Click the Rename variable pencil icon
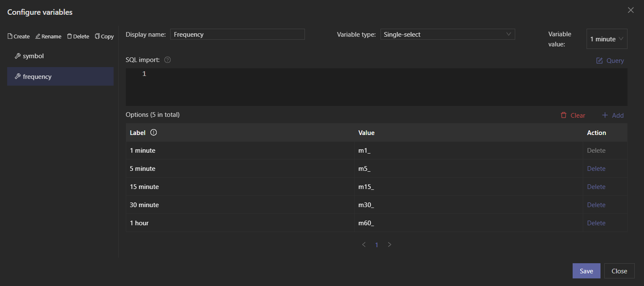The height and width of the screenshot is (286, 644). 38,37
